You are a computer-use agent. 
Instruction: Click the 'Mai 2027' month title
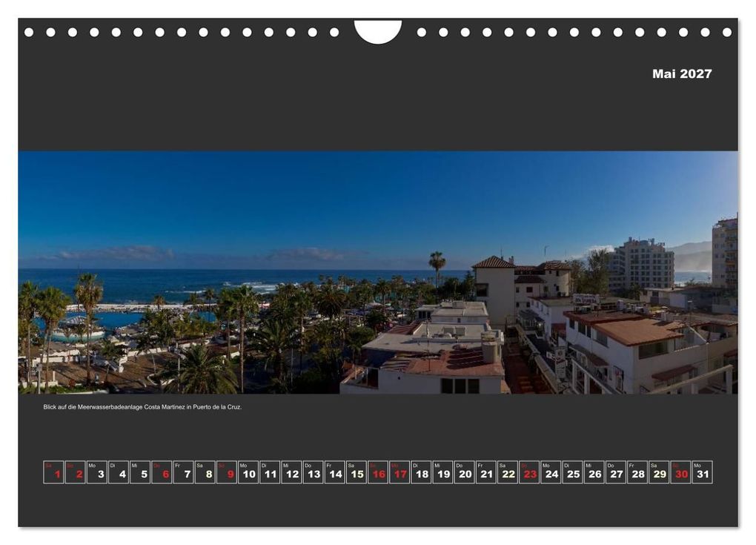tap(682, 74)
